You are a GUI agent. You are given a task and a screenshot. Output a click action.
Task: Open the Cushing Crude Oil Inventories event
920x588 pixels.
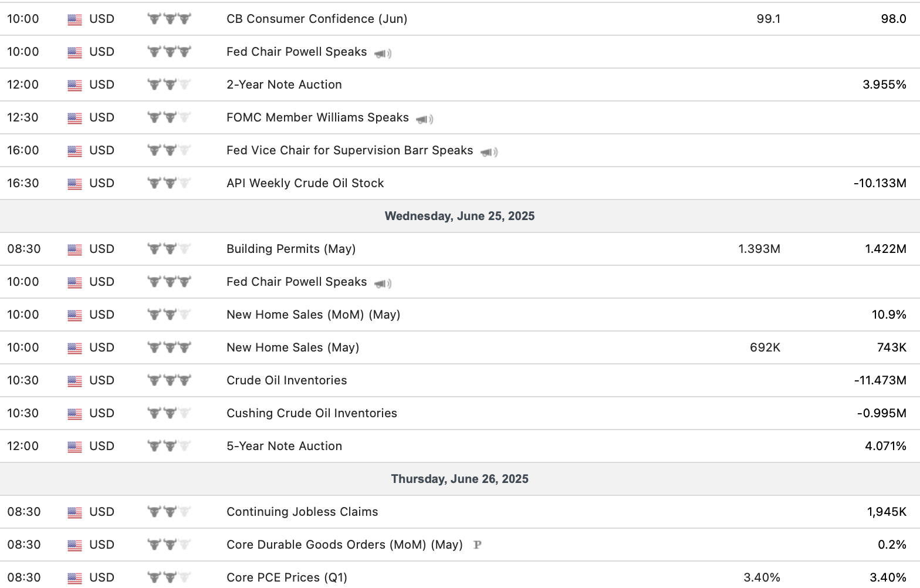click(312, 413)
